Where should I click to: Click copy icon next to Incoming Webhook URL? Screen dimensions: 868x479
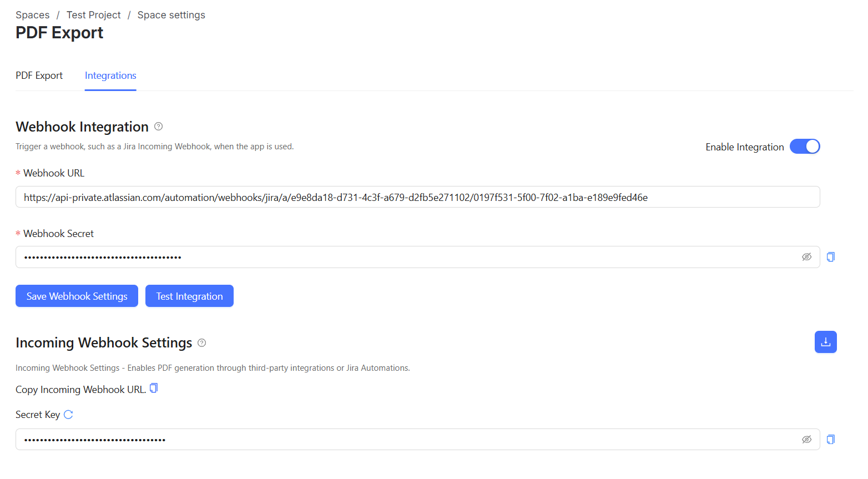coord(154,389)
